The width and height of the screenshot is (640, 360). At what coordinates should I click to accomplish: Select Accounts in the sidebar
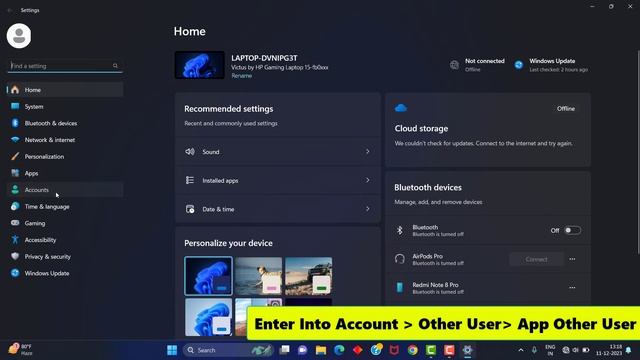click(x=65, y=190)
